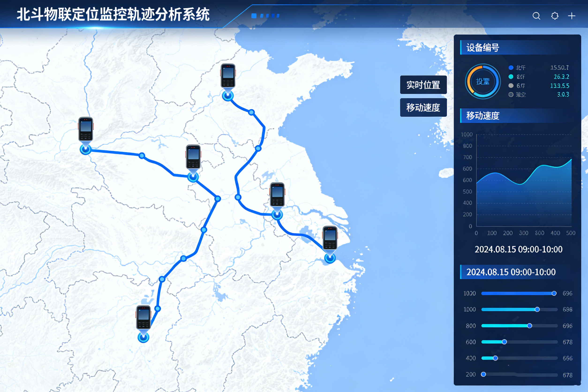Toggle the cyan legend dot for 26.3.2
This screenshot has width=588, height=392.
coord(511,77)
